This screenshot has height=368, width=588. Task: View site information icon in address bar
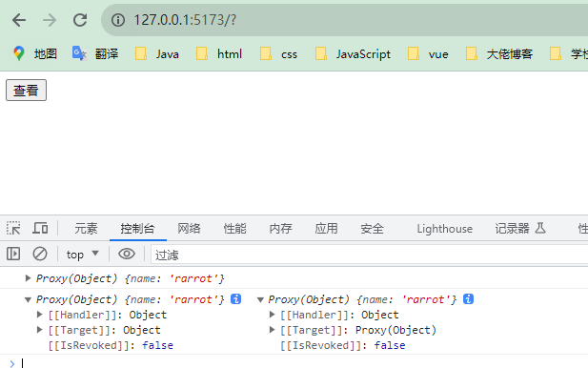(118, 20)
